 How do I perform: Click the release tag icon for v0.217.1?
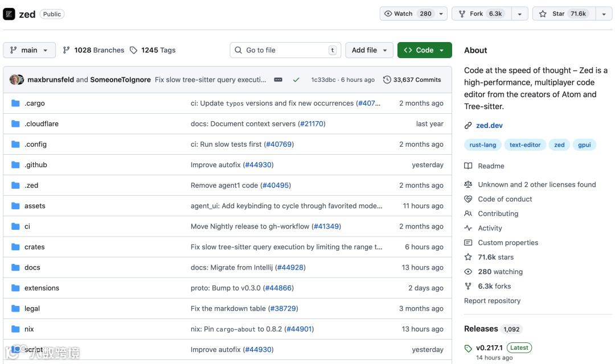[x=468, y=348]
